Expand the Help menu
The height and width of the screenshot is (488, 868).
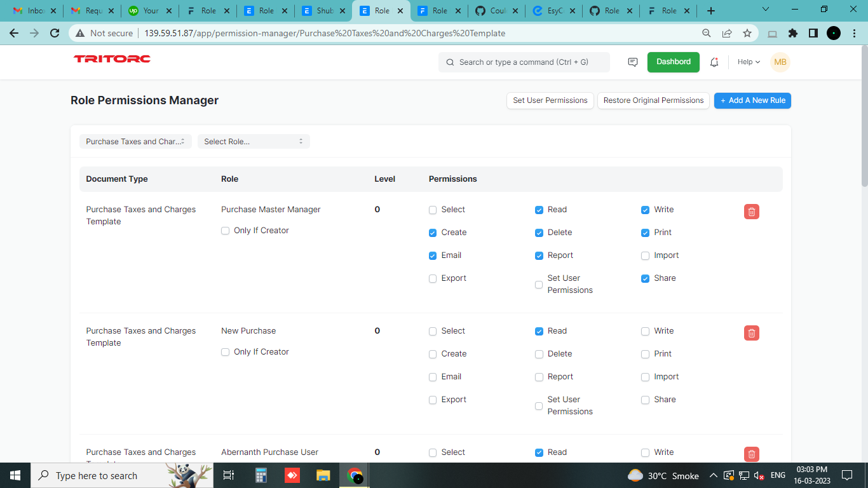[x=748, y=62]
